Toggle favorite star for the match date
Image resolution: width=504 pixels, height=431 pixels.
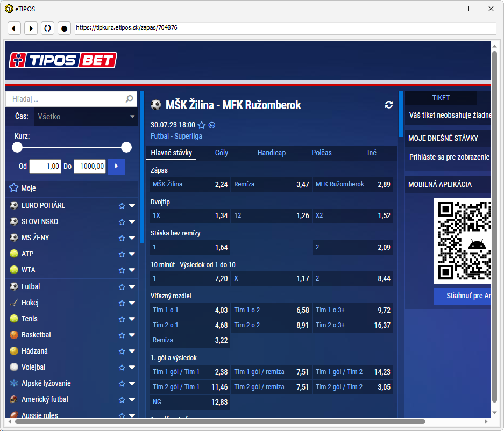[x=202, y=125]
